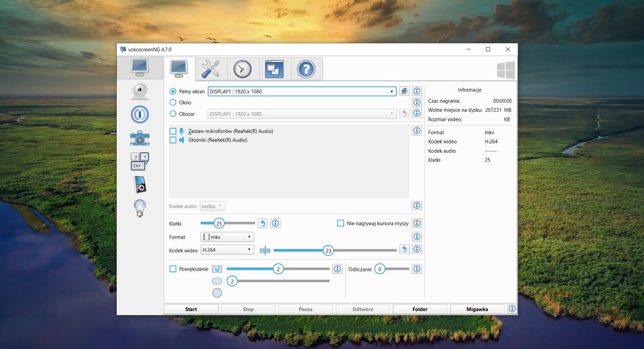The height and width of the screenshot is (349, 644).
Task: Open the webcam panel in the sidebar
Action: [x=139, y=91]
